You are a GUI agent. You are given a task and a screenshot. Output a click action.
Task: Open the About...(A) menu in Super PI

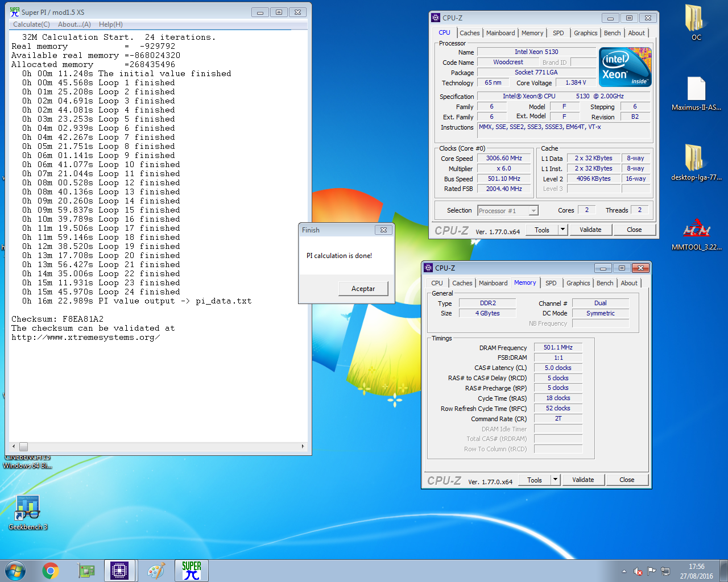pyautogui.click(x=75, y=24)
